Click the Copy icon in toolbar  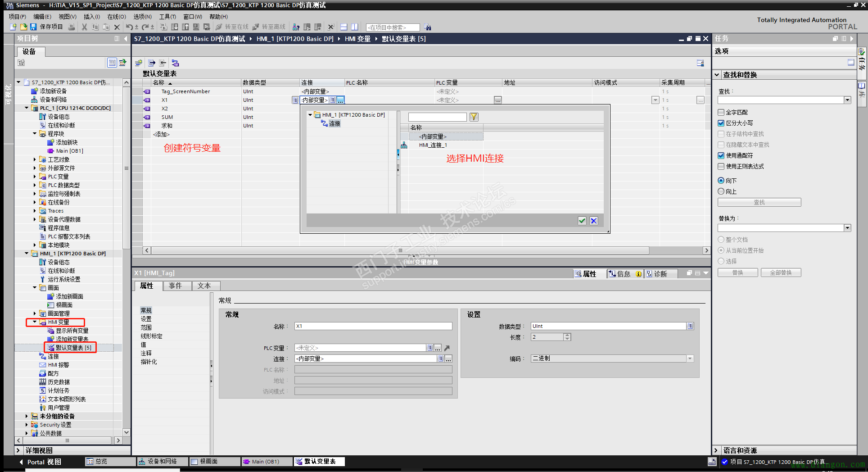pos(95,27)
